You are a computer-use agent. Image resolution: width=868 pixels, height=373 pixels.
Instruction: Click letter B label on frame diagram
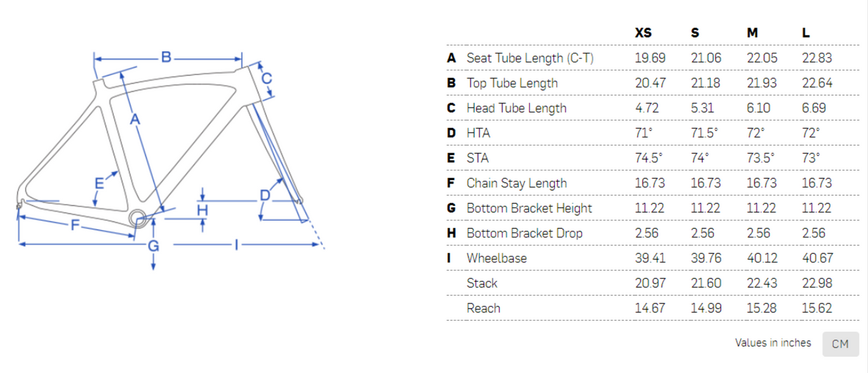166,57
